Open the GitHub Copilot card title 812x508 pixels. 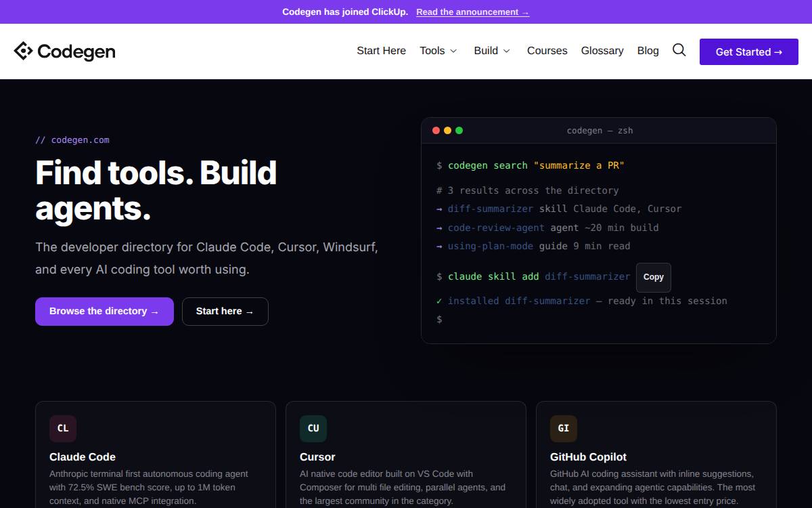click(x=589, y=457)
